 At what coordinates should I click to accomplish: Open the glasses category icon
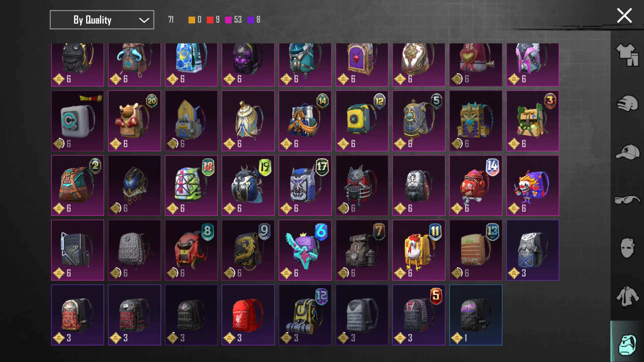[x=627, y=200]
